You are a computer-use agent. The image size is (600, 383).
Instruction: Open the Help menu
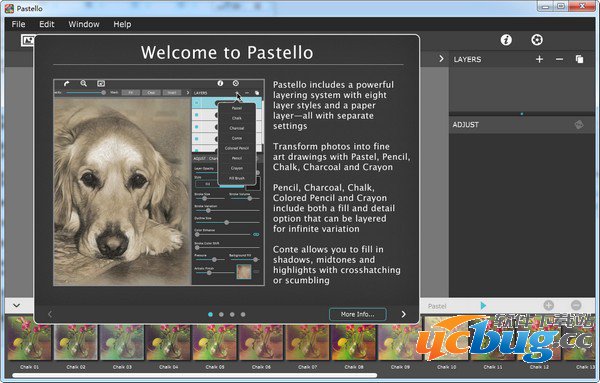[122, 24]
